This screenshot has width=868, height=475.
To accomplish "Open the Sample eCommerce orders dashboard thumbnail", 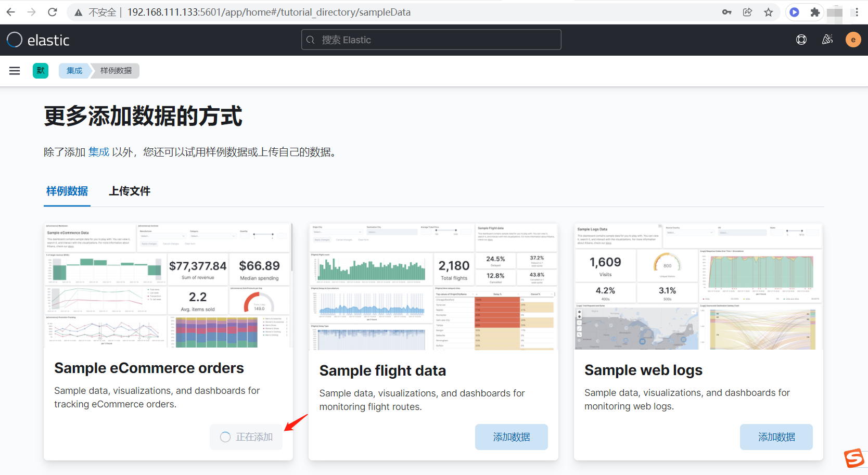I will [x=168, y=286].
